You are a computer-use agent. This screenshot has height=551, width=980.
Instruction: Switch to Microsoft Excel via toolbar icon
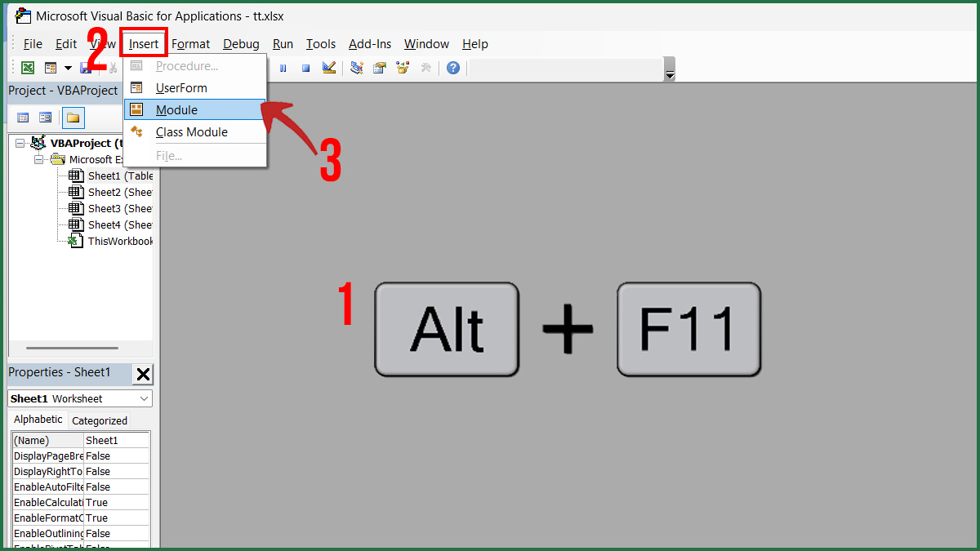(x=27, y=67)
